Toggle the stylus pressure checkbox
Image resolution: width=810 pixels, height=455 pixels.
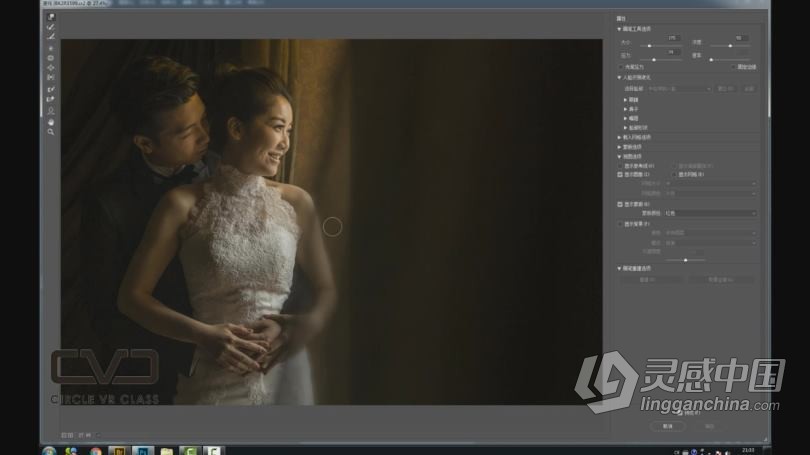(x=620, y=67)
